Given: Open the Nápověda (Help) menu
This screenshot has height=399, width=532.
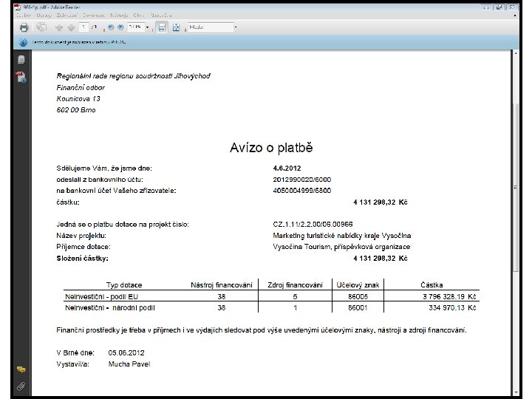Looking at the screenshot, I should tap(161, 16).
